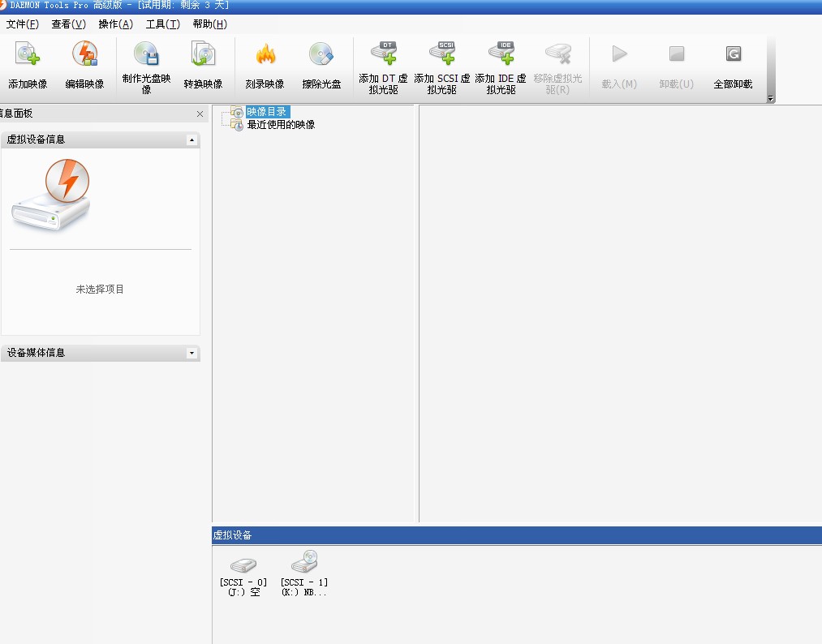
Task: Open the 编辑映像 (Edit Image) tool
Action: [84, 66]
